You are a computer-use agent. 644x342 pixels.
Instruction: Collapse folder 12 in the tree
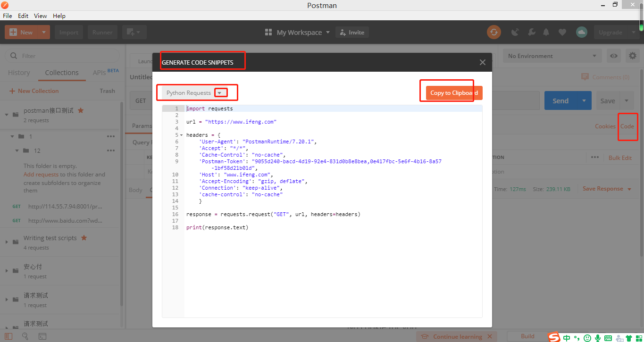tap(17, 150)
